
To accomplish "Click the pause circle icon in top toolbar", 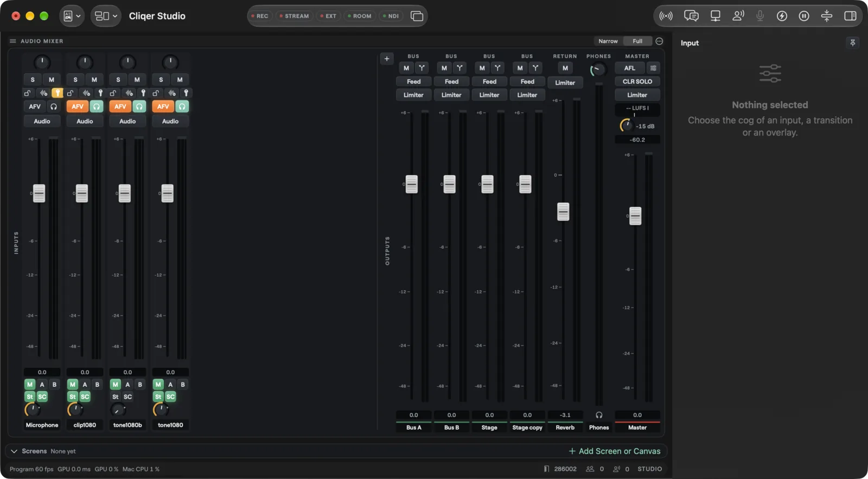I will (x=804, y=16).
